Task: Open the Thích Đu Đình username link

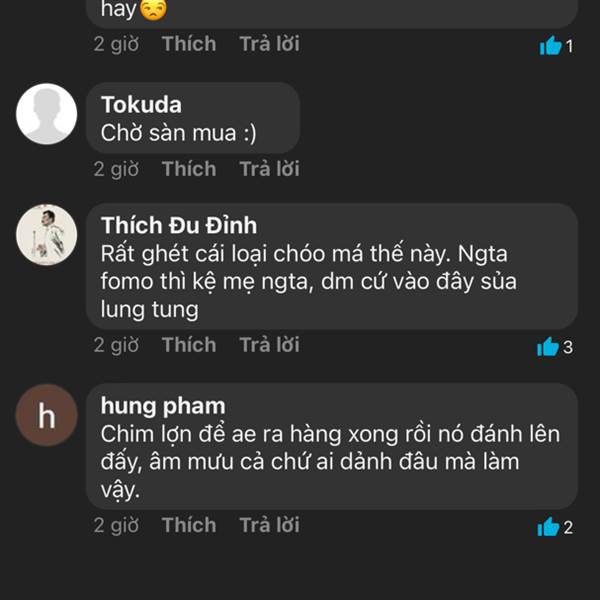Action: click(x=179, y=225)
